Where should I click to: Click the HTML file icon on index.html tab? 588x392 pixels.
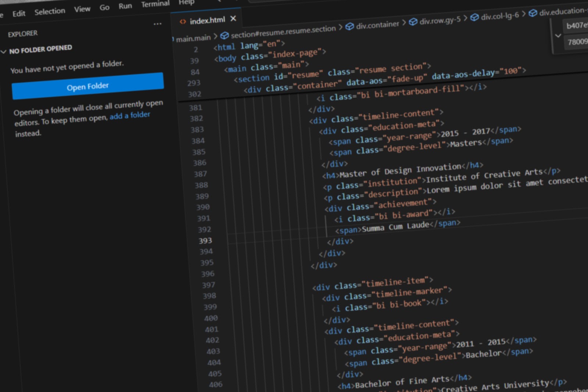coord(183,22)
